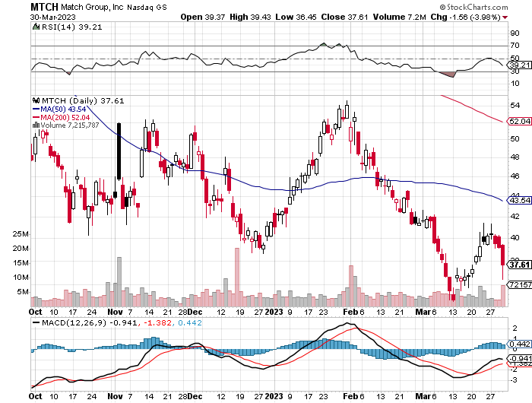Click the black line marker before MACD(12,26,9)
The image size is (532, 403).
[36, 322]
